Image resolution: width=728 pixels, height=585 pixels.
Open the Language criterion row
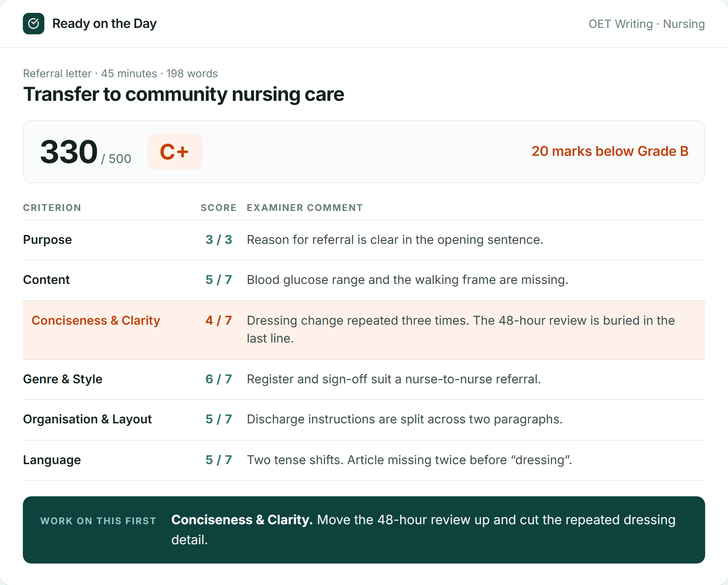click(x=364, y=460)
